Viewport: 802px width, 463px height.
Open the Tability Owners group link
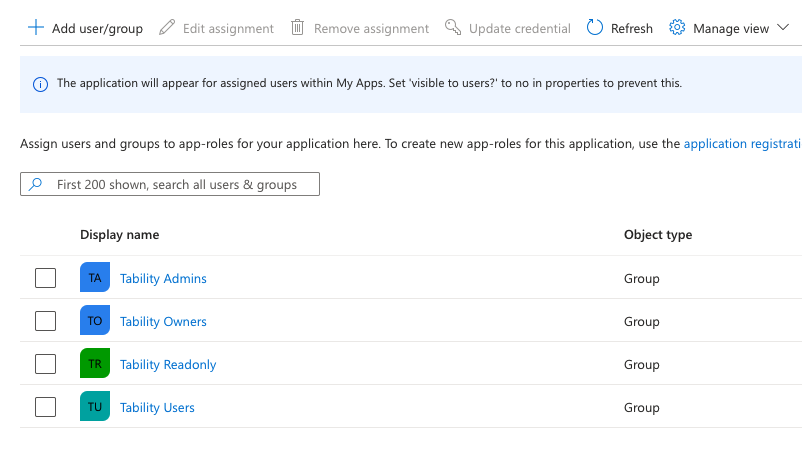coord(163,322)
